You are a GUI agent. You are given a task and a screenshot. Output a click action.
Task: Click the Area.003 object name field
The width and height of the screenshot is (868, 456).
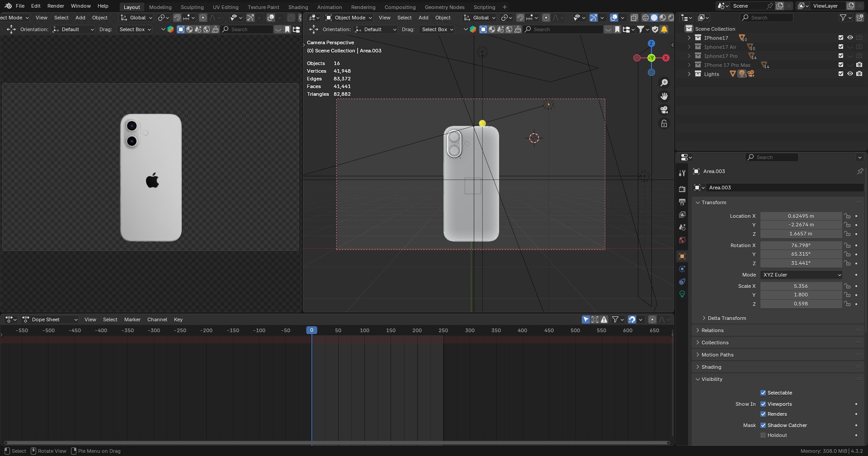pos(785,188)
